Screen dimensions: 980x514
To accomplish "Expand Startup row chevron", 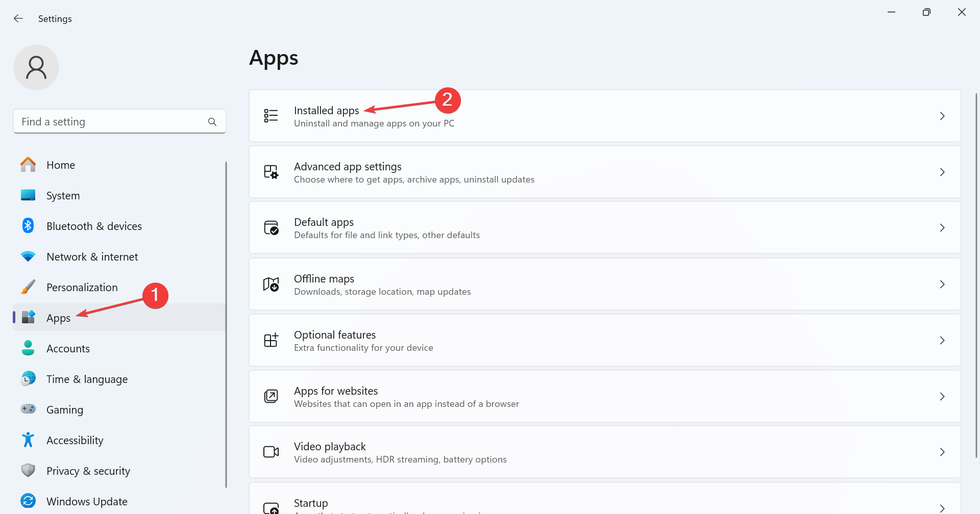I will [x=942, y=508].
